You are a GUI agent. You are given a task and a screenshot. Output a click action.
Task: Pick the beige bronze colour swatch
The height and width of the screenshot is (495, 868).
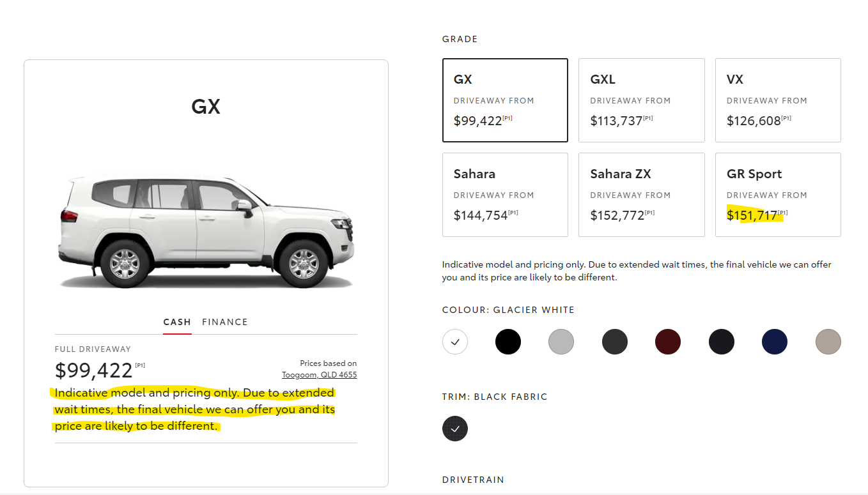828,342
